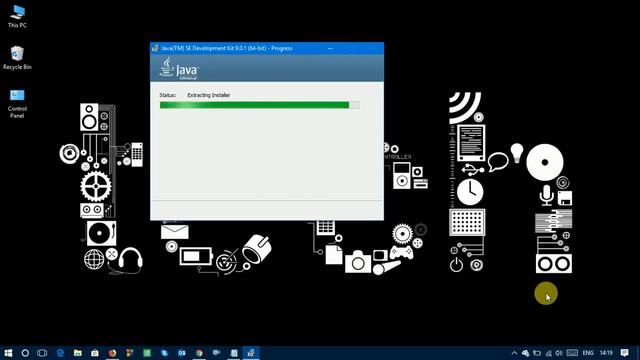Image resolution: width=640 pixels, height=360 pixels.
Task: Open the volume speaker tray icon
Action: pyautogui.click(x=559, y=353)
